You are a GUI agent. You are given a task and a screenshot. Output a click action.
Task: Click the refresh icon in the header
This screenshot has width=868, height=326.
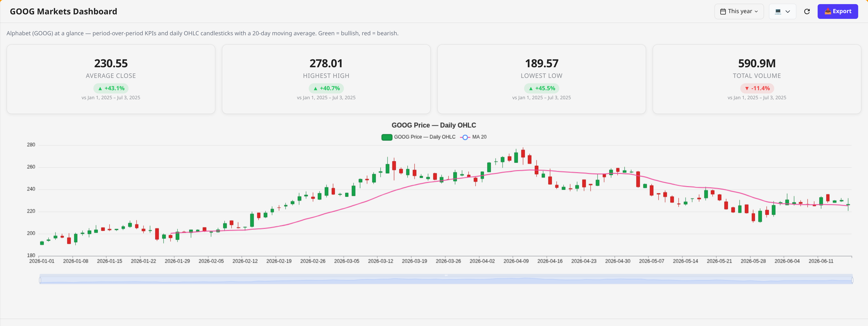(807, 11)
